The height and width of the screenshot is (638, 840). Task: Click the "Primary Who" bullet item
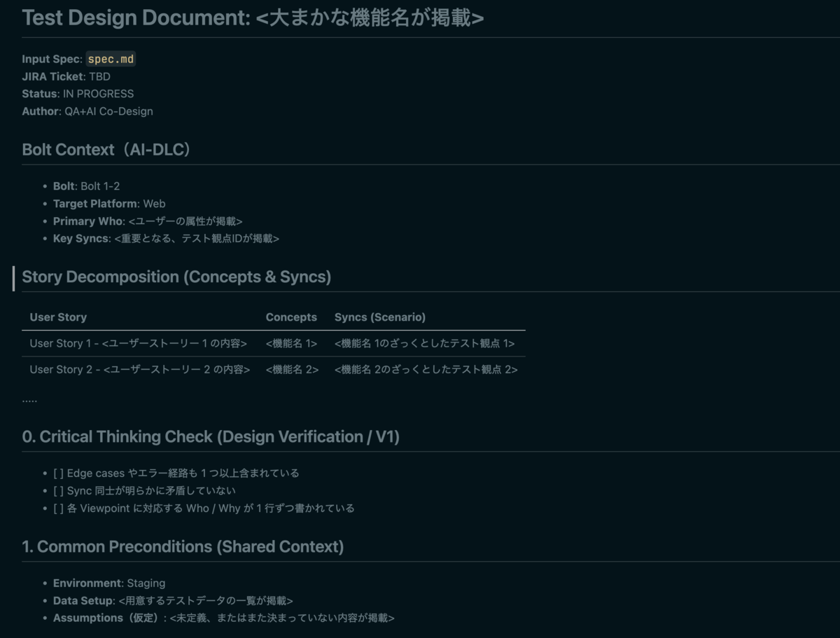tap(148, 221)
